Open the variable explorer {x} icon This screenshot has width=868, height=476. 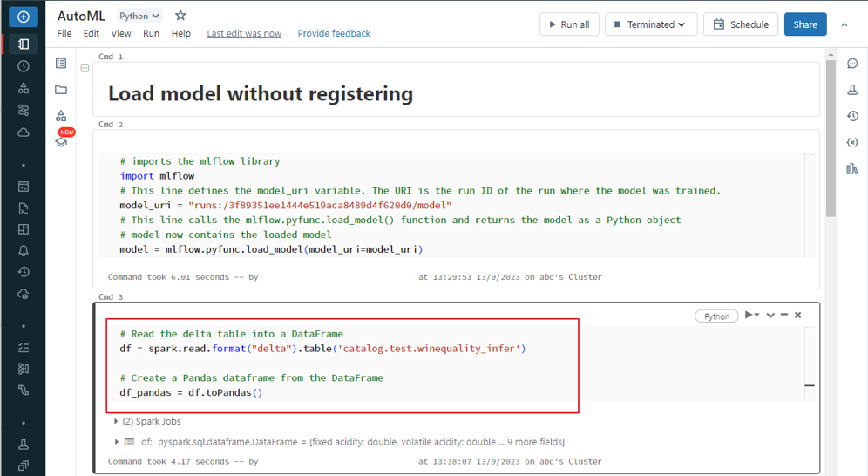[x=852, y=142]
